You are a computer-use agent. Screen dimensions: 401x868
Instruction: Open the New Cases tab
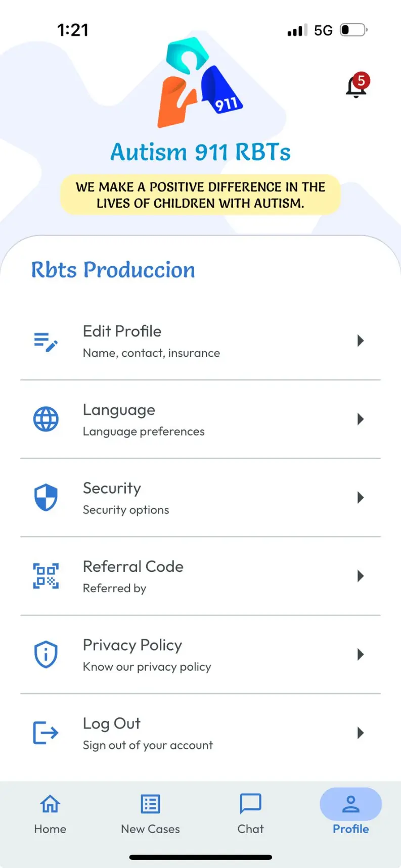[x=150, y=813]
